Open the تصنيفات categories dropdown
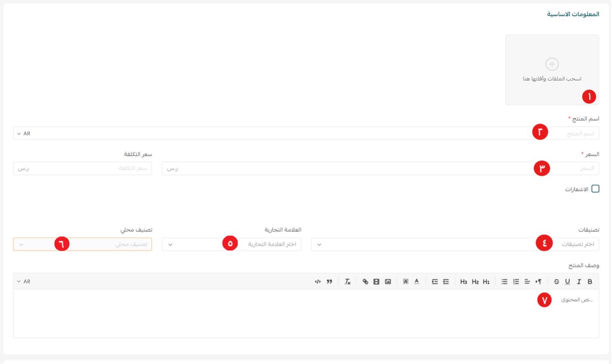This screenshot has width=612, height=364. tap(454, 244)
